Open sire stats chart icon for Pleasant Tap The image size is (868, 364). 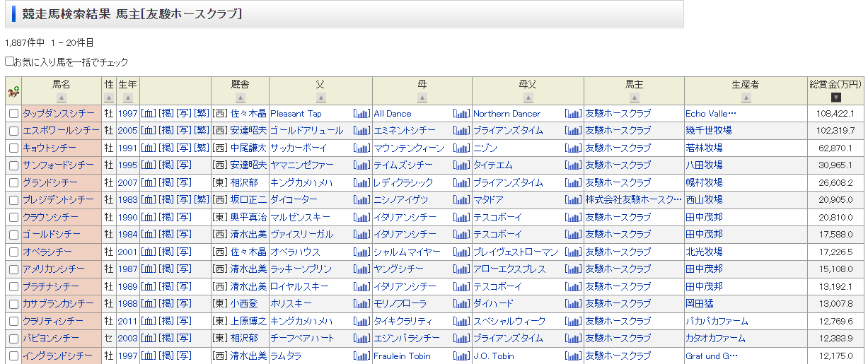pyautogui.click(x=361, y=114)
